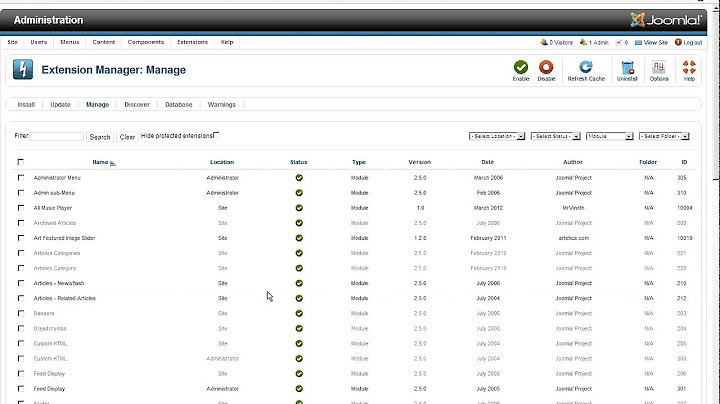Open the Select Folder dropdown
The image size is (720, 404).
pyautogui.click(x=664, y=136)
